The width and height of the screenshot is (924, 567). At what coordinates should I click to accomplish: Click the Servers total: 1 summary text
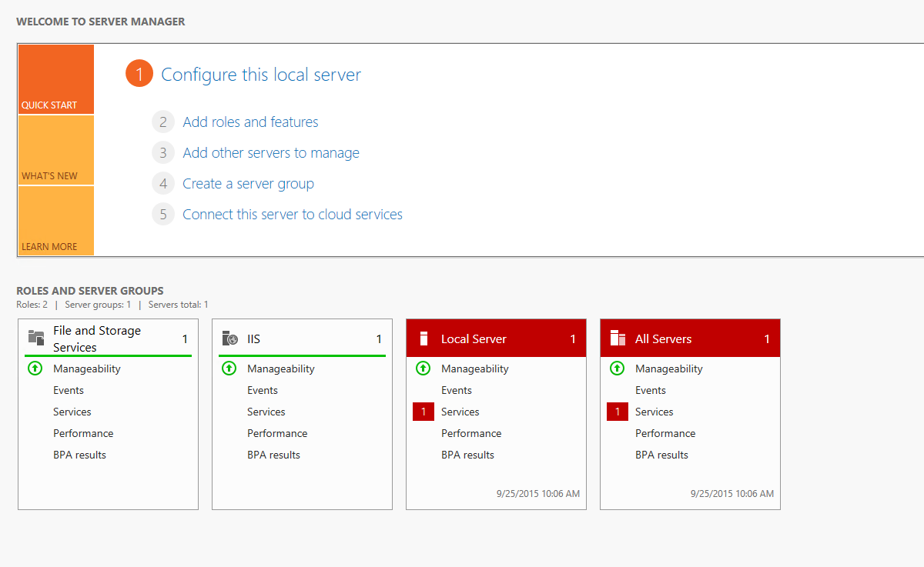(179, 305)
